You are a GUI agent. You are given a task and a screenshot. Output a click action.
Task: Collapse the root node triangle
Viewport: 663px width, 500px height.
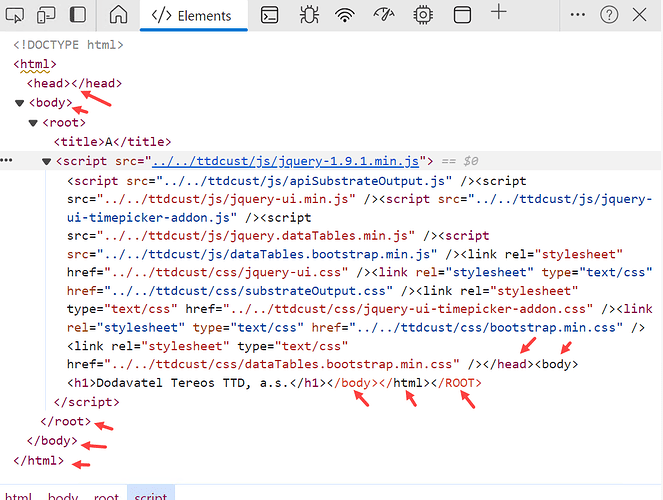(x=33, y=123)
